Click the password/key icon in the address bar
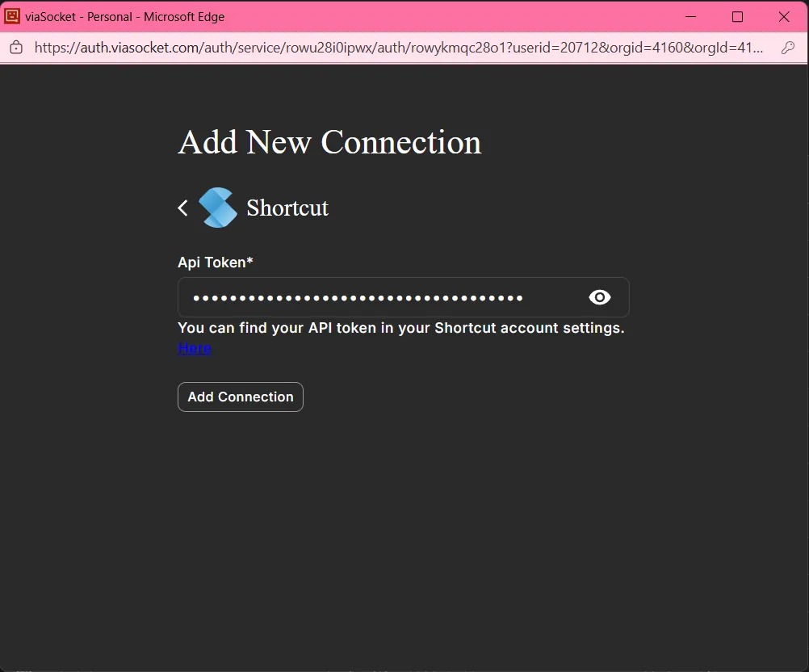Image resolution: width=809 pixels, height=672 pixels. tap(788, 47)
